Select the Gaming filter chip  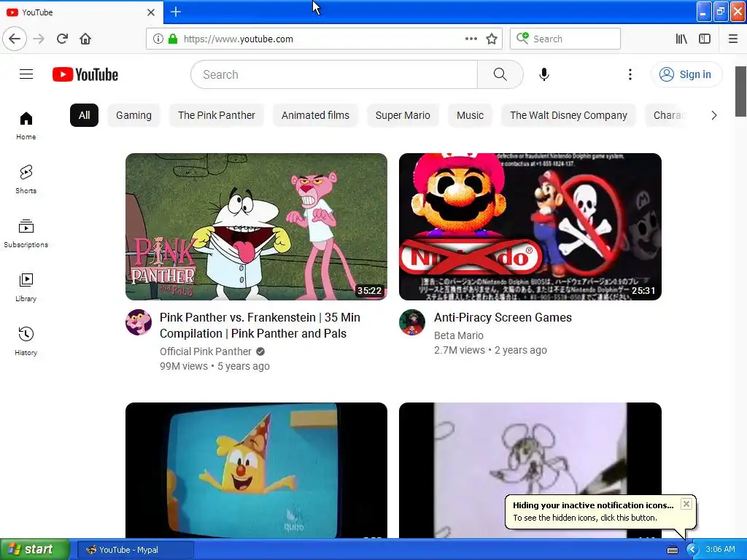(x=134, y=115)
